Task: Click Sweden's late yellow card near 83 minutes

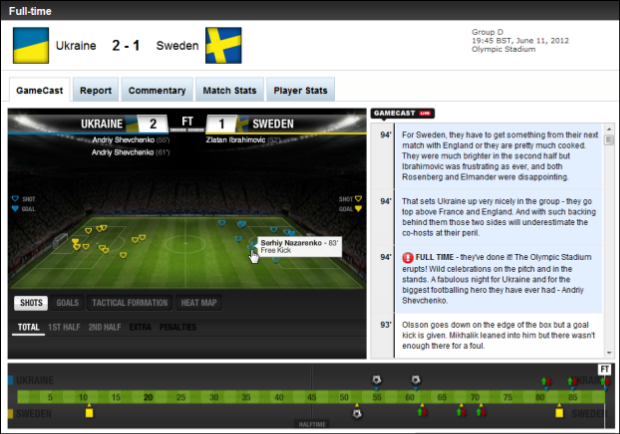Action: (x=559, y=413)
